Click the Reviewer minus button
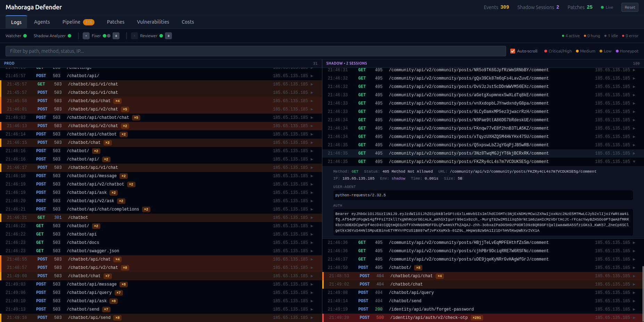Viewport: 644px width, 322px height. point(134,36)
